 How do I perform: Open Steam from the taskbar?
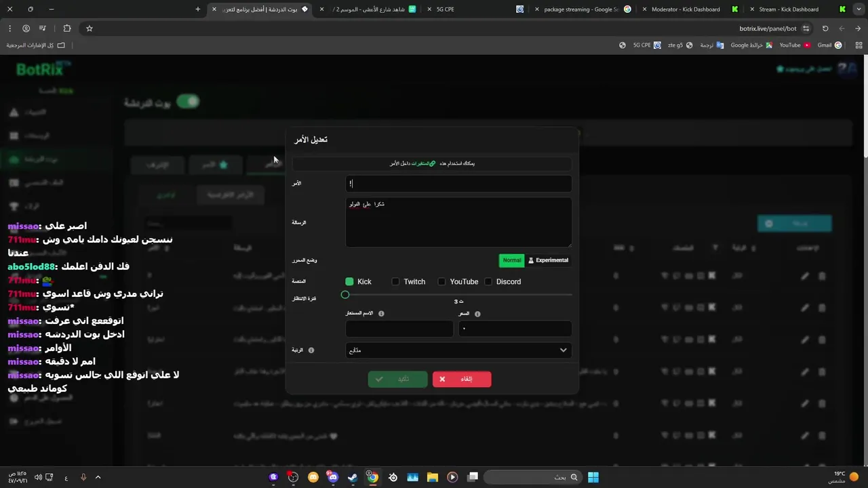tap(353, 477)
